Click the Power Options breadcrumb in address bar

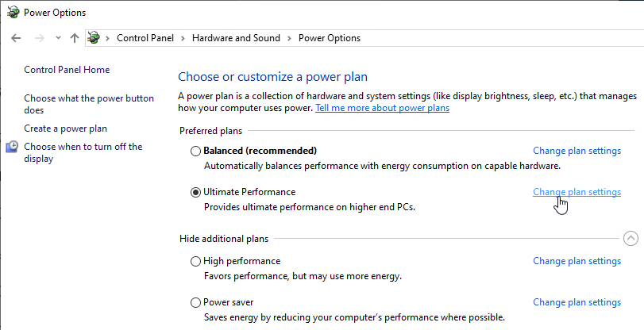click(330, 38)
